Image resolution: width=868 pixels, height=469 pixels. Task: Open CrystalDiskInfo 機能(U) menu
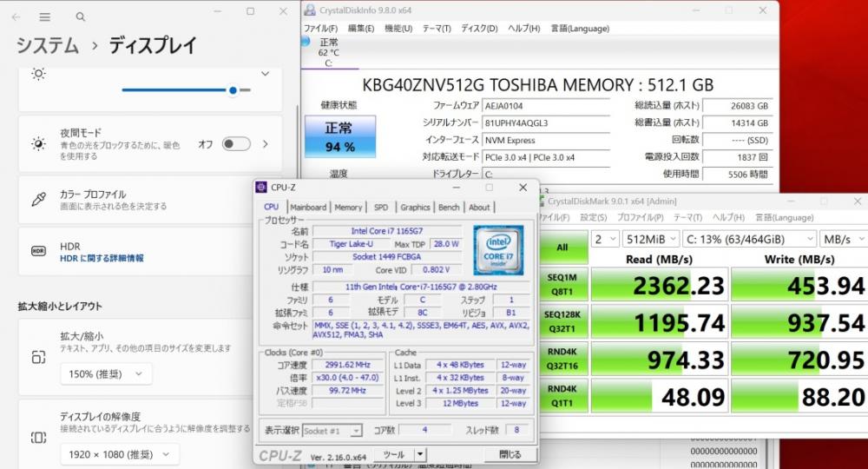(398, 29)
